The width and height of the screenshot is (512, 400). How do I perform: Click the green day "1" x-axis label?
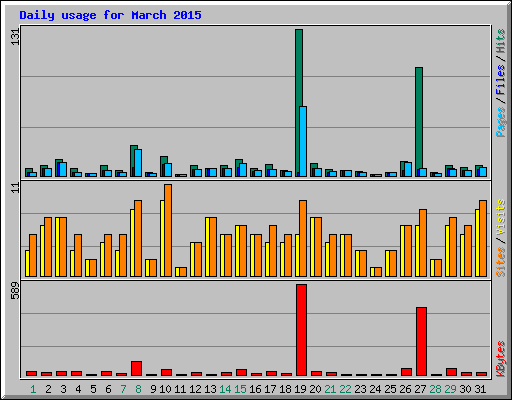33,389
